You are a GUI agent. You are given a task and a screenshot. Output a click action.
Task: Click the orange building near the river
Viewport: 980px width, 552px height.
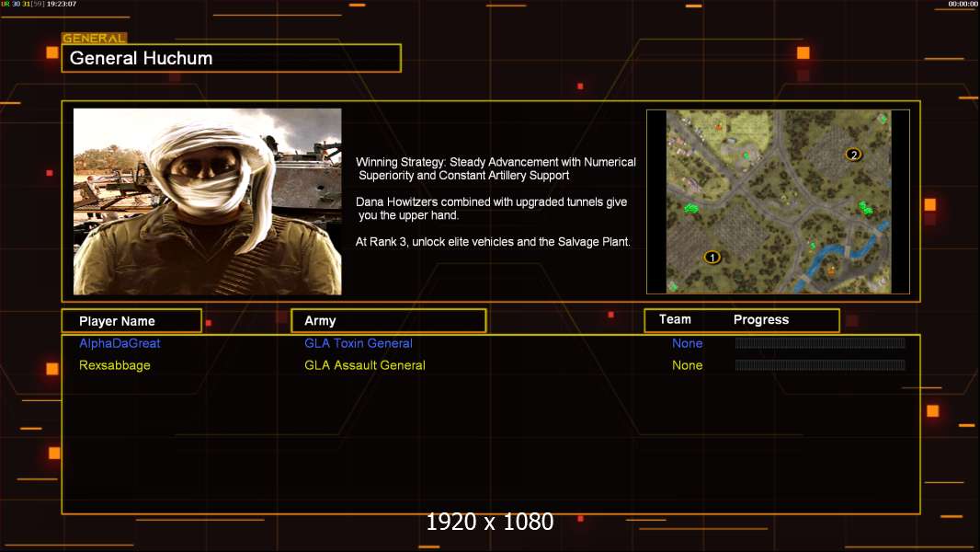coord(831,270)
